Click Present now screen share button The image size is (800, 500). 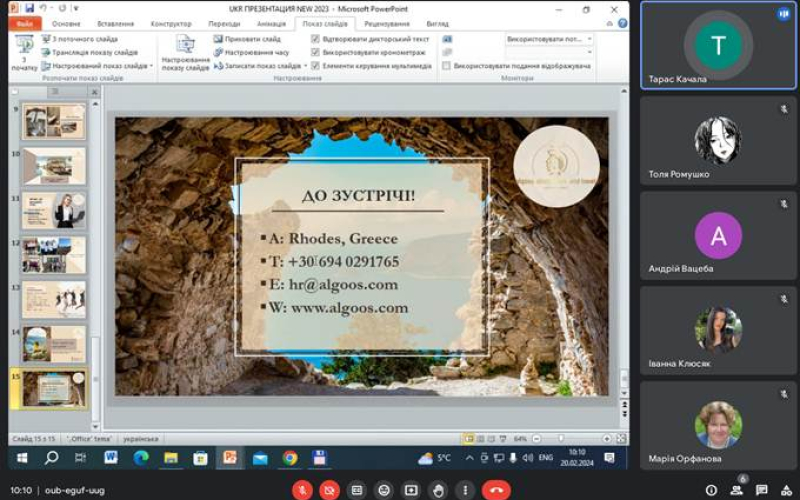[x=411, y=490]
